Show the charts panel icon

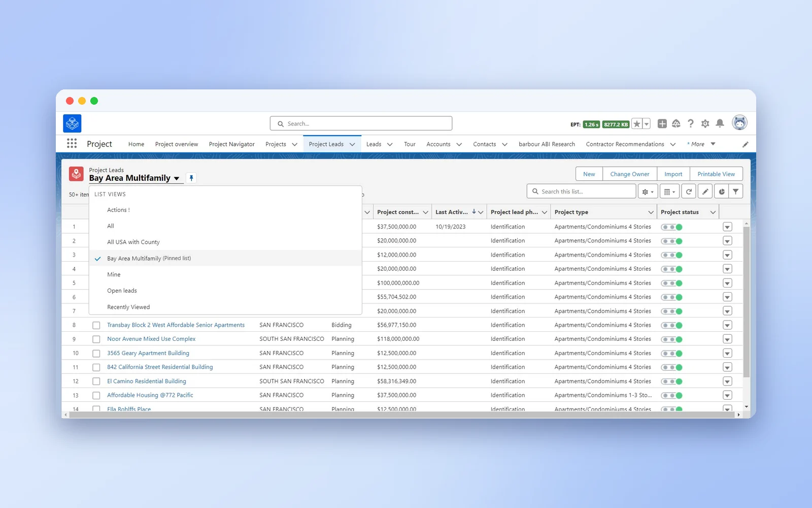point(721,192)
